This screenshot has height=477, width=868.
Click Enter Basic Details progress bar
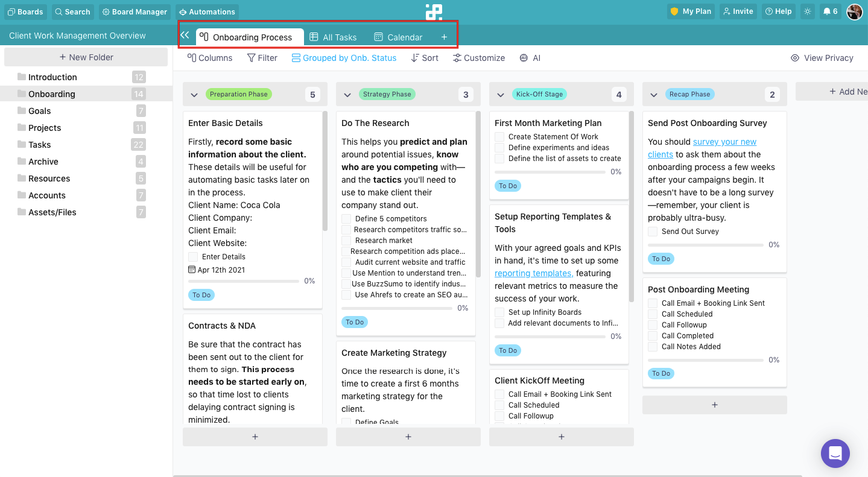tap(244, 281)
